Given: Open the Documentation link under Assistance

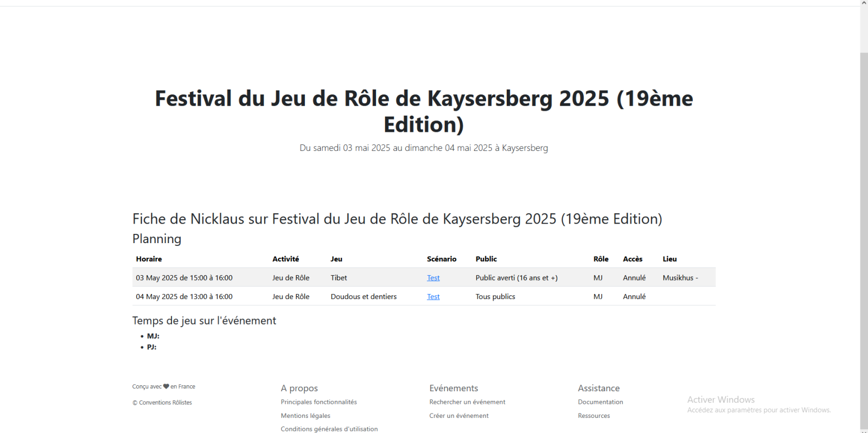Looking at the screenshot, I should pyautogui.click(x=600, y=402).
